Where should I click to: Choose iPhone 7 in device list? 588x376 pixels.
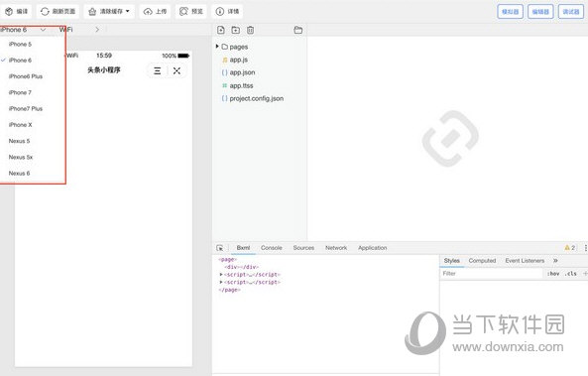click(x=20, y=92)
